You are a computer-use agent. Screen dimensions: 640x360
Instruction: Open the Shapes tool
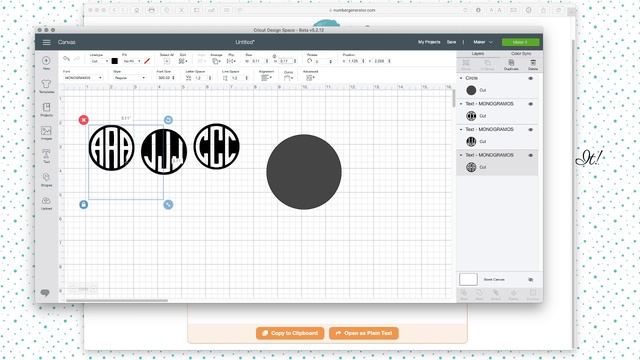click(46, 177)
